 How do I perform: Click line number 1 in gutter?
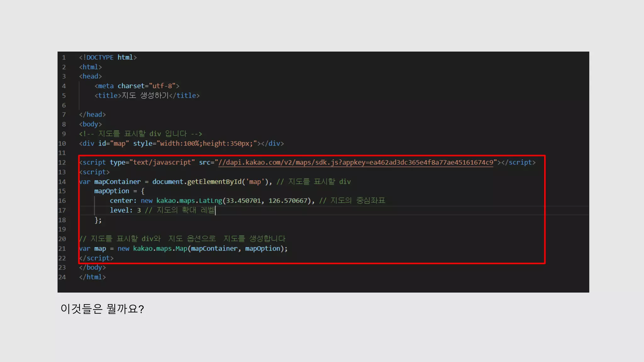point(64,58)
